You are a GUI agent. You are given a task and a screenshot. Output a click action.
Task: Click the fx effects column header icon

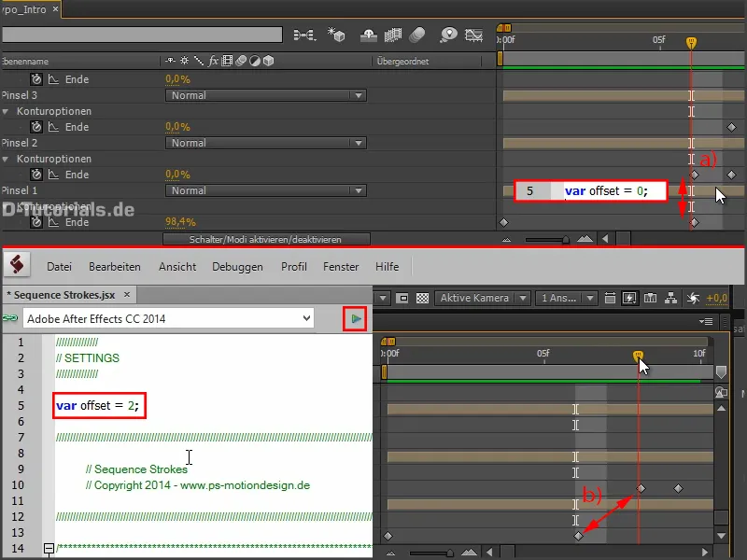coord(214,61)
